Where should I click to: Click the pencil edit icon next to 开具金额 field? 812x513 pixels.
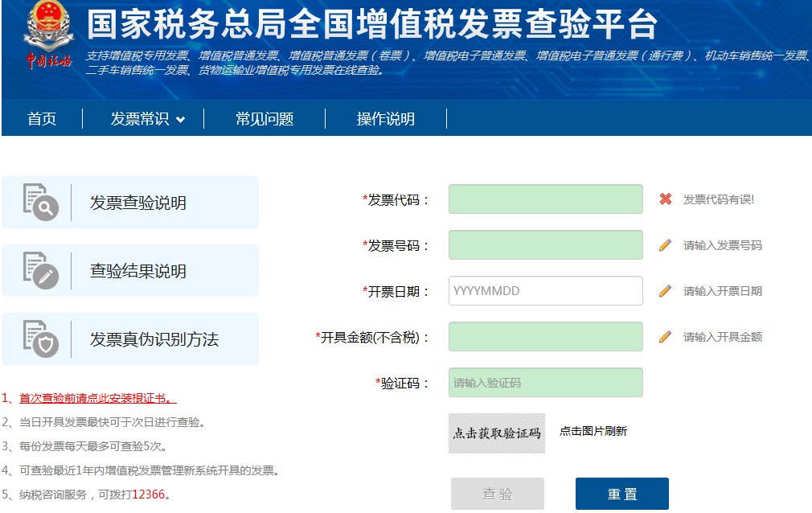[666, 336]
